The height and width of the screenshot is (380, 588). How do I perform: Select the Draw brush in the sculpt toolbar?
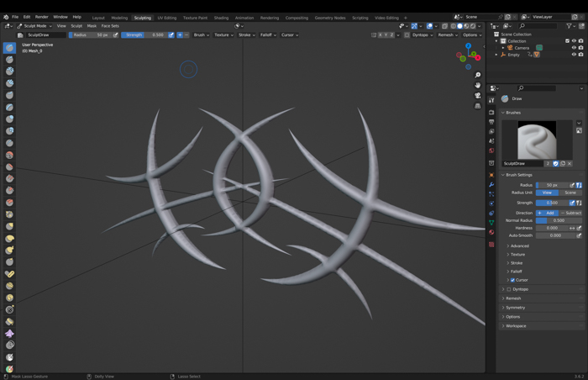(x=9, y=48)
